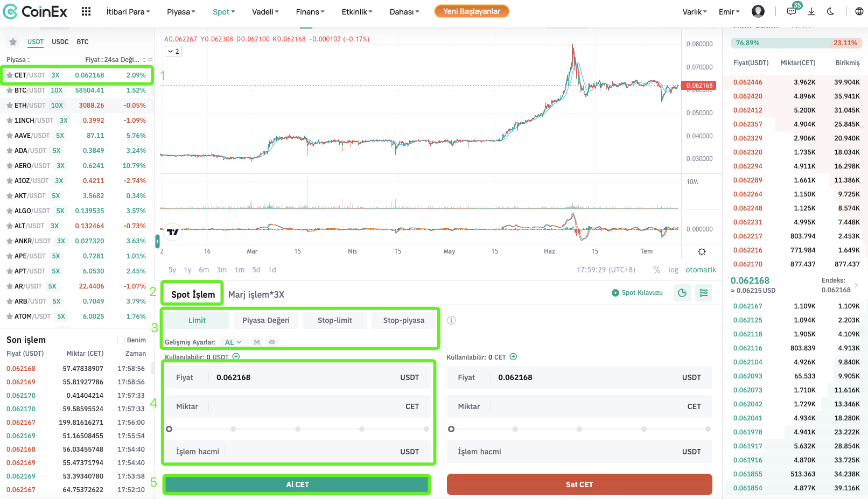Toggle log scale on chart

673,270
